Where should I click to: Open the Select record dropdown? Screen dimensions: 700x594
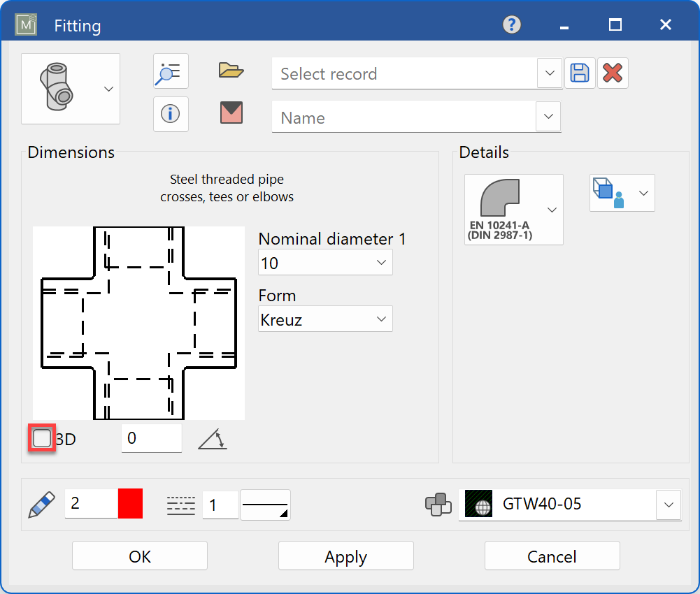pyautogui.click(x=550, y=73)
